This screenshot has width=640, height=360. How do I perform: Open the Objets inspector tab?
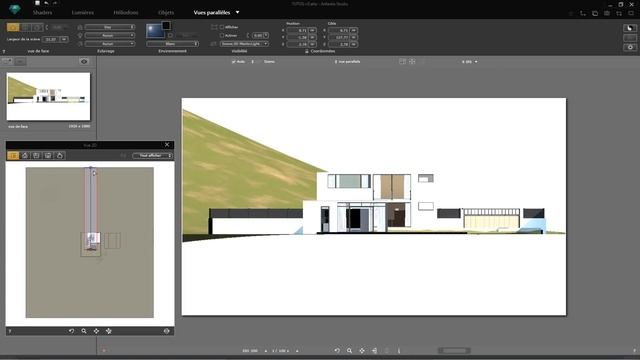pos(166,13)
